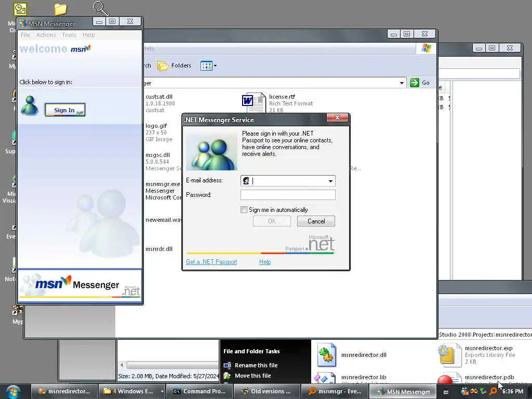Click the user icon inside the E-mail field

[246, 181]
